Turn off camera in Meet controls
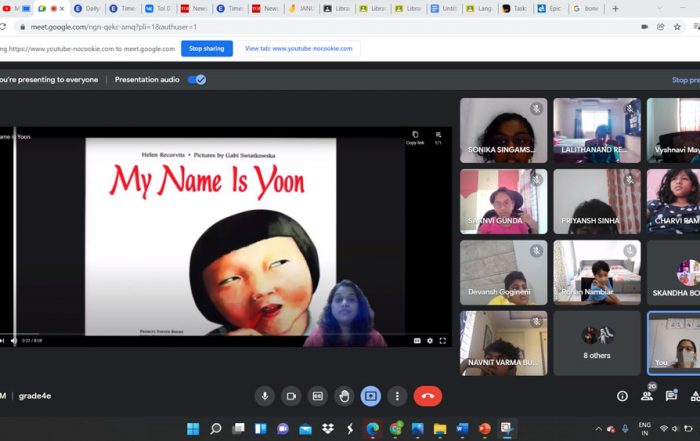 click(291, 396)
